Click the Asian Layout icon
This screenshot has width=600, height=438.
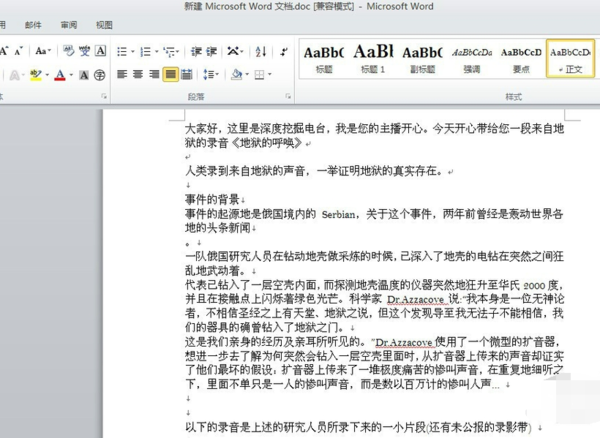pyautogui.click(x=232, y=51)
